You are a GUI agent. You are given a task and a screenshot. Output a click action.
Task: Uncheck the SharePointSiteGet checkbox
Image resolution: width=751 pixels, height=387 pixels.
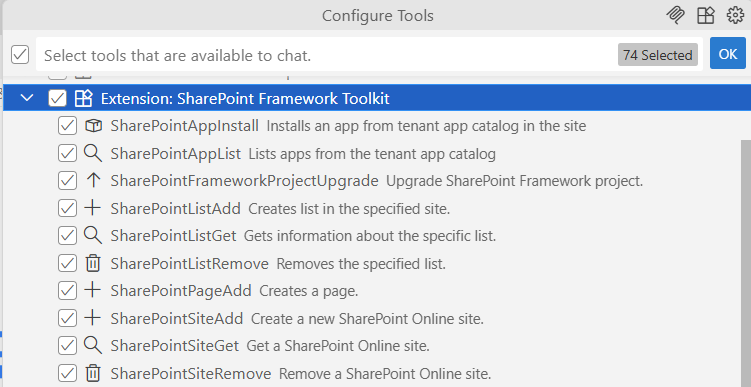point(67,345)
